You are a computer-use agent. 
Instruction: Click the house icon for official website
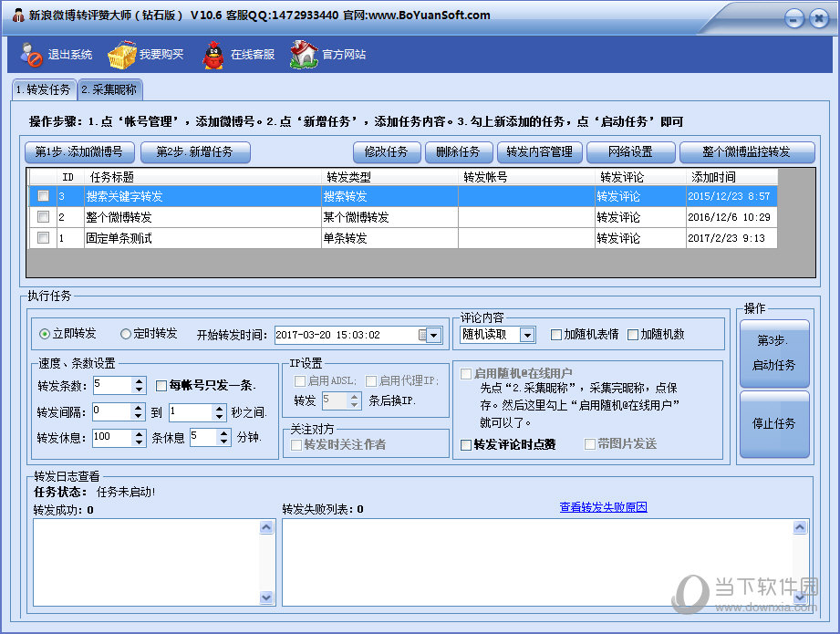(x=304, y=54)
